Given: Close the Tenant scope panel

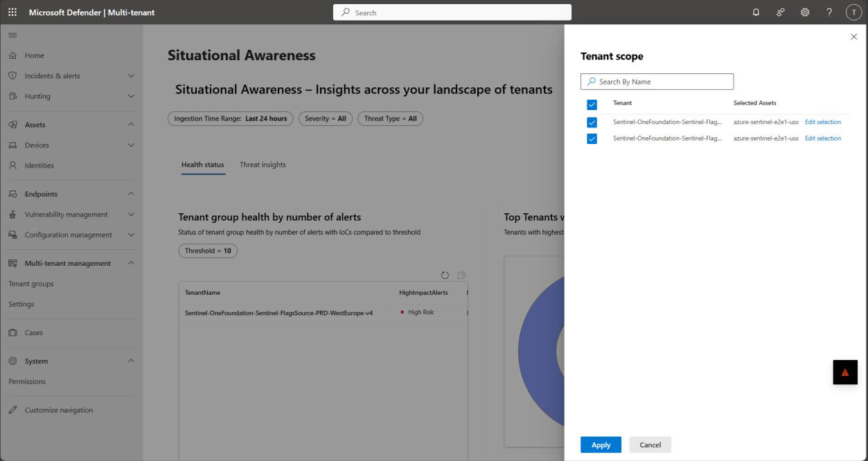Looking at the screenshot, I should [x=853, y=37].
